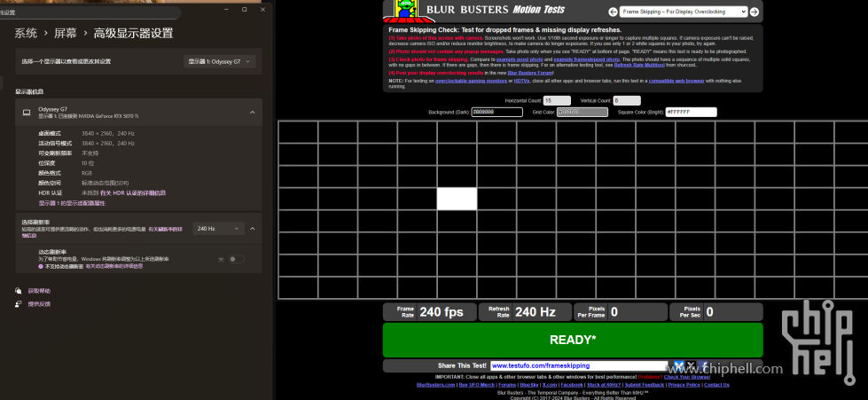
Task: Open the Frame Skipping test selector dropdown
Action: [x=684, y=12]
